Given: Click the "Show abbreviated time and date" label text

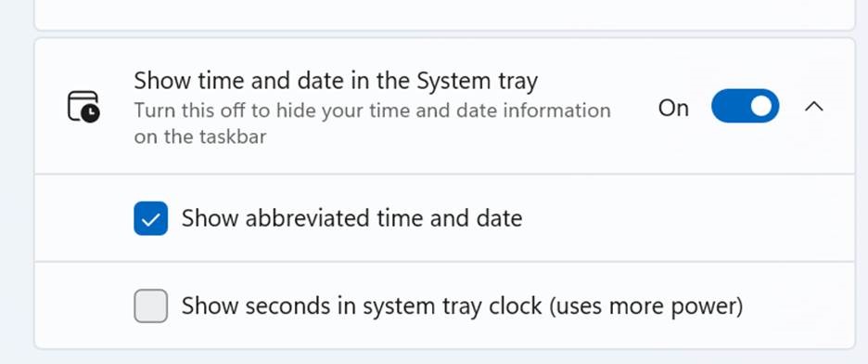Looking at the screenshot, I should click(x=351, y=218).
